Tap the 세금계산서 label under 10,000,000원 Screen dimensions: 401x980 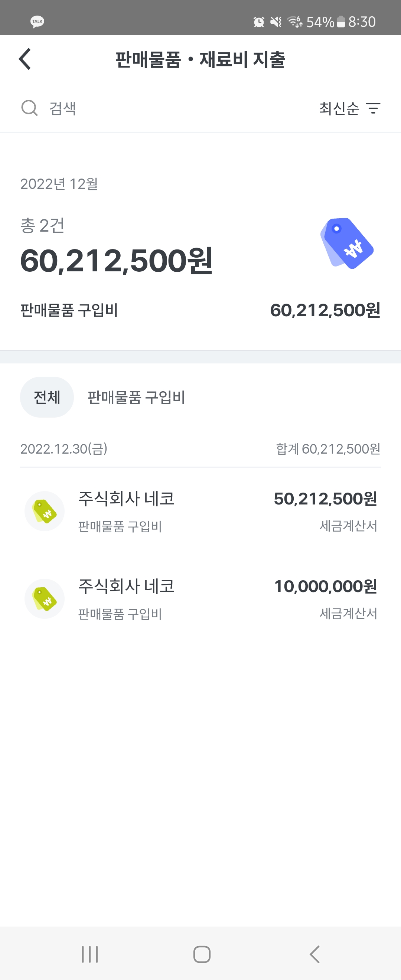(348, 614)
